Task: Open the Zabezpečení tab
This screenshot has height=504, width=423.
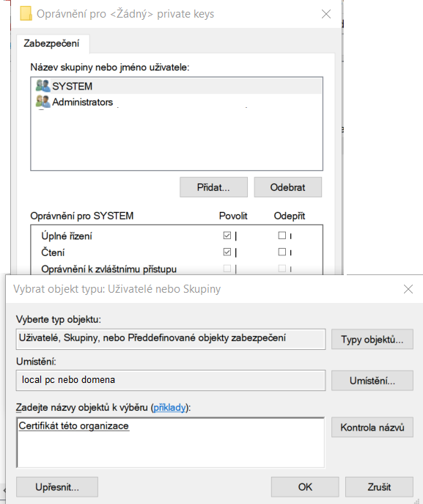Action: 51,43
